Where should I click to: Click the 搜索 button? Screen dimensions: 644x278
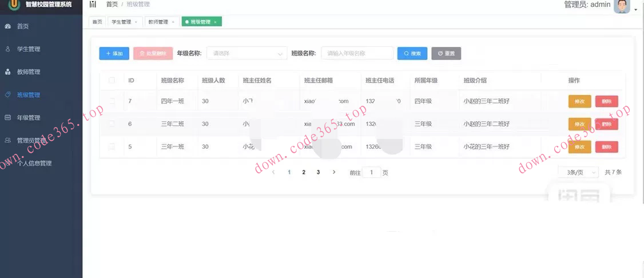(412, 53)
